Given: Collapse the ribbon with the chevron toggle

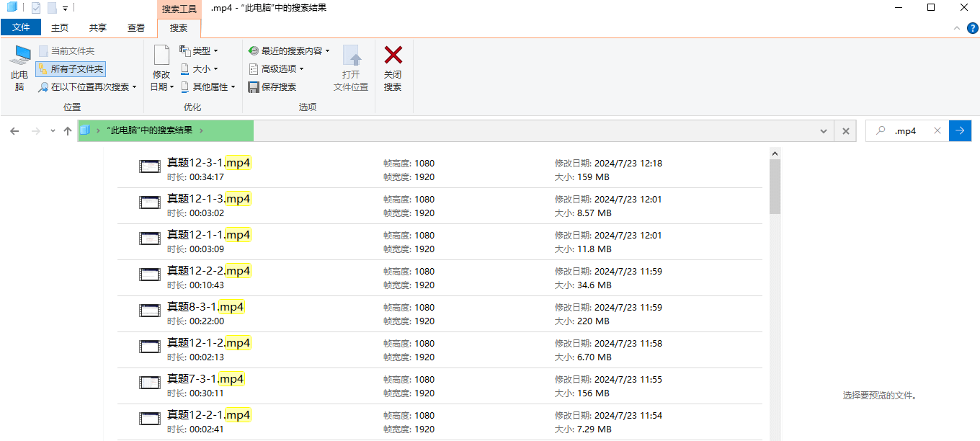Looking at the screenshot, I should tap(957, 27).
